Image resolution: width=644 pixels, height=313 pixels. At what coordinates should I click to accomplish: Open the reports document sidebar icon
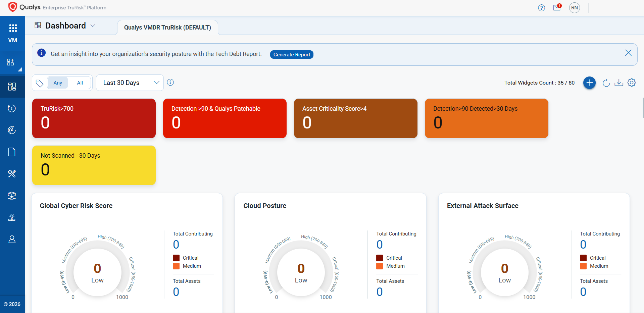[x=12, y=152]
